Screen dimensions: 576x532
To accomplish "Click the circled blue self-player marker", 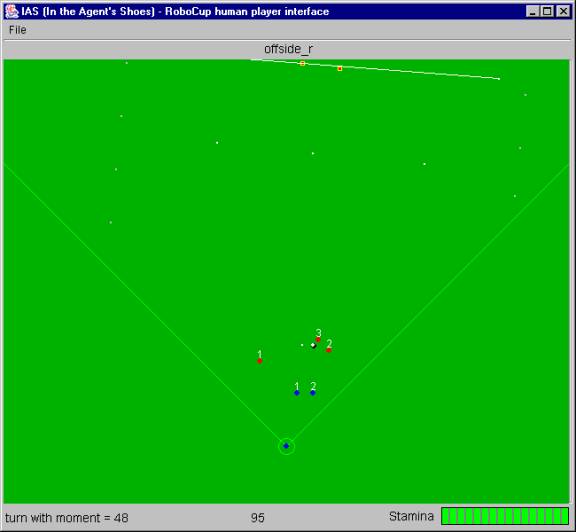I will tap(287, 446).
